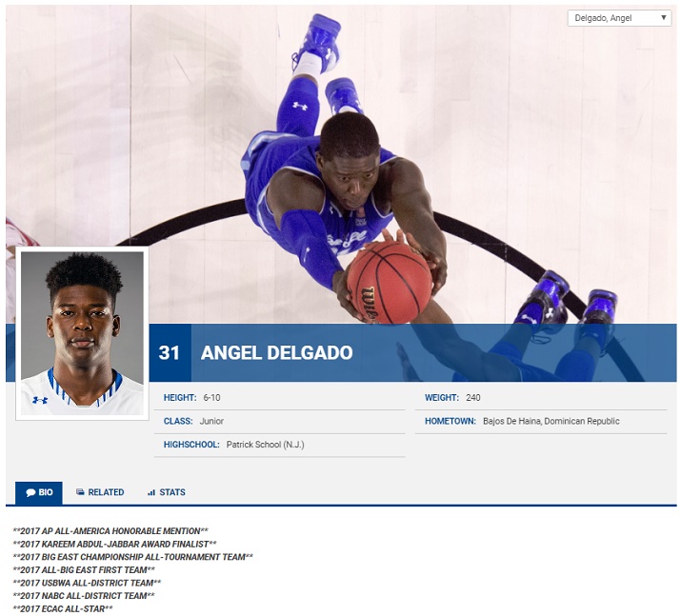
Task: Switch to the STATS tab
Action: pyautogui.click(x=172, y=493)
